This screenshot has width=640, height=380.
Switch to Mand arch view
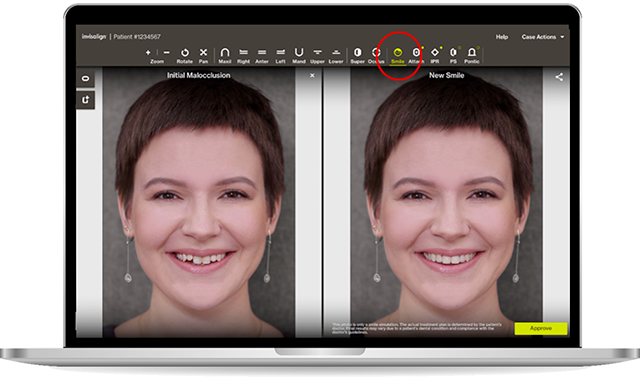click(299, 56)
